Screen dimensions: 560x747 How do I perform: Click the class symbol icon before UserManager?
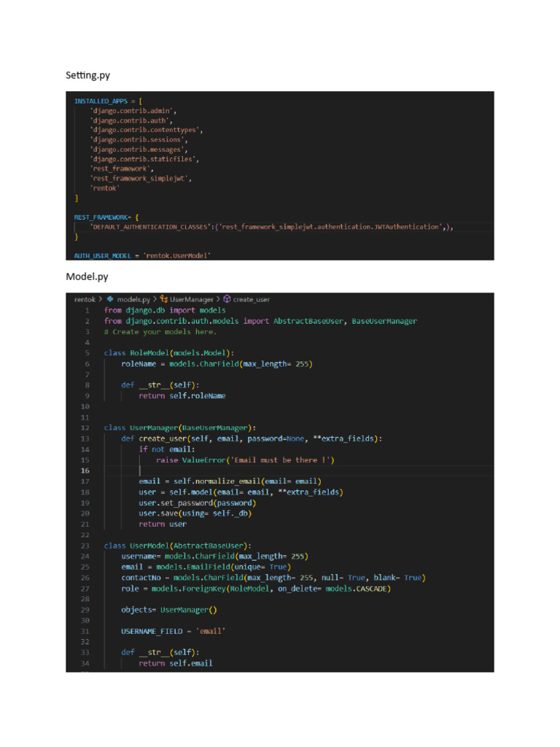[164, 299]
